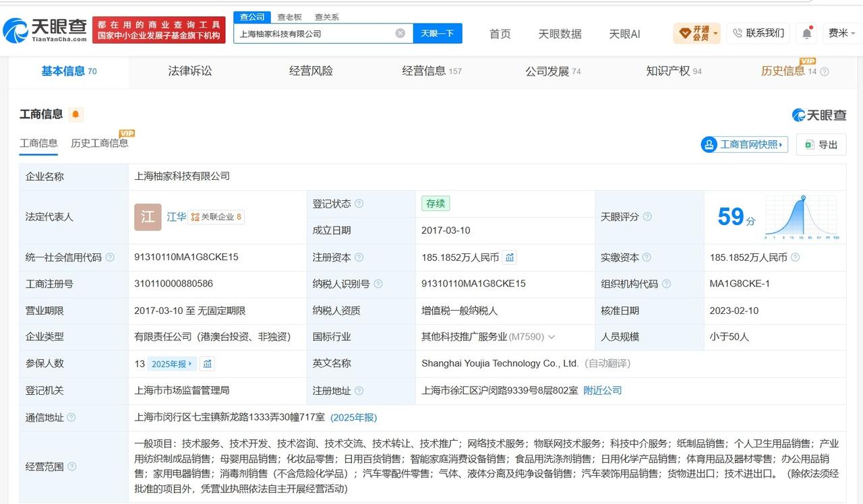
Task: Click the 联系我们 contact button
Action: [758, 33]
